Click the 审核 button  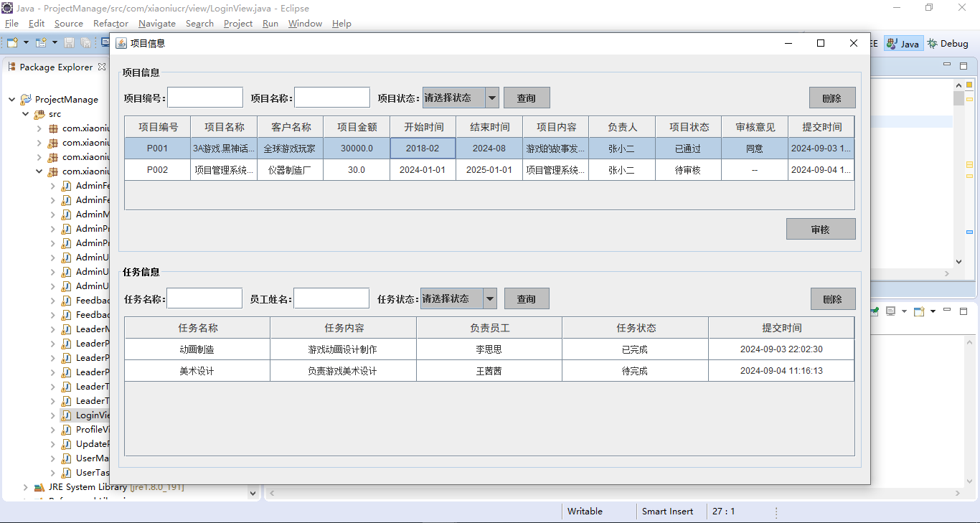click(x=821, y=229)
